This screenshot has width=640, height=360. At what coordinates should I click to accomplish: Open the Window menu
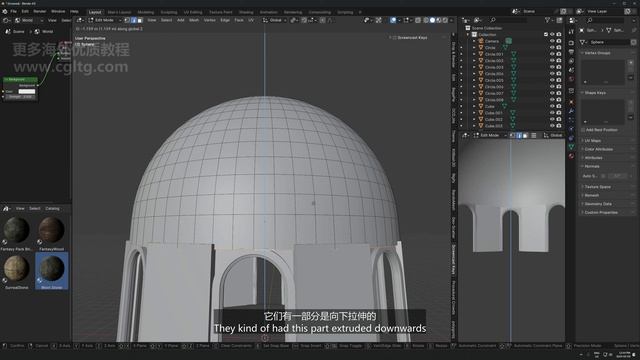58,11
